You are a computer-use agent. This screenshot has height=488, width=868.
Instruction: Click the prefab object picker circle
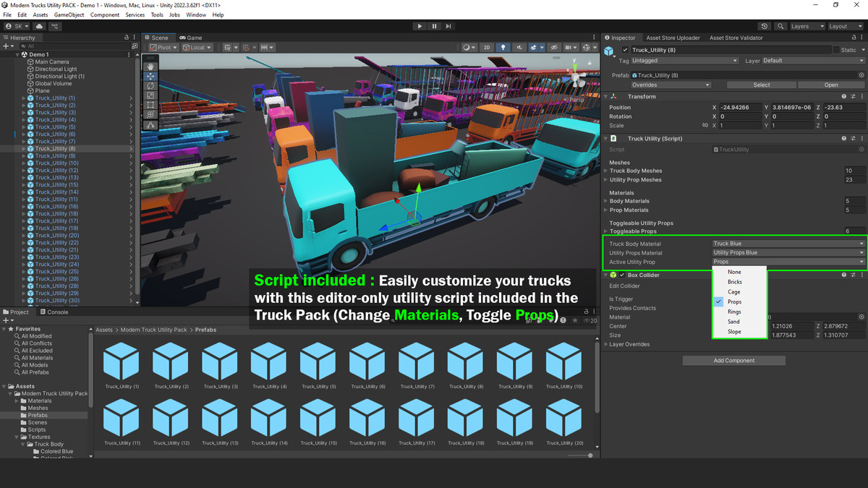861,75
